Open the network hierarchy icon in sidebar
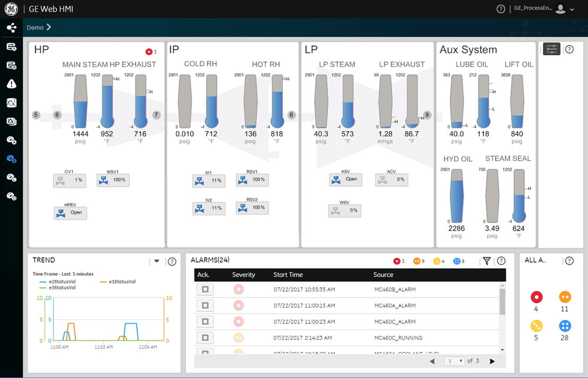The width and height of the screenshot is (588, 378). click(x=11, y=28)
